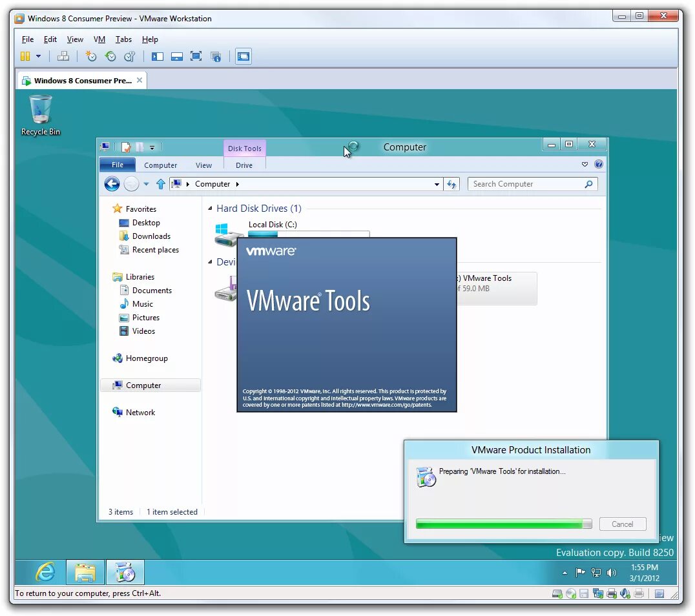
Task: Click the Unity mode toolbar icon
Action: pyautogui.click(x=216, y=56)
